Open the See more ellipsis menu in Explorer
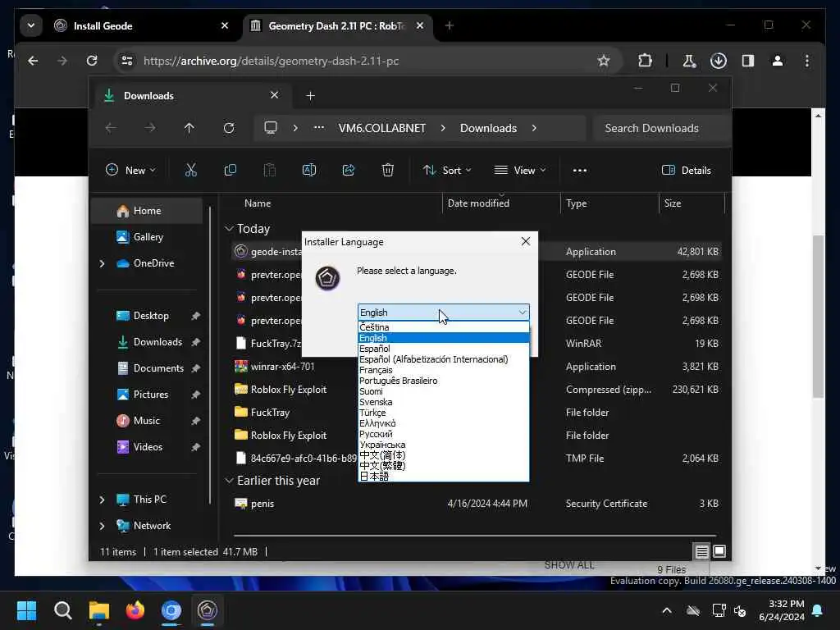The image size is (840, 630). point(580,171)
